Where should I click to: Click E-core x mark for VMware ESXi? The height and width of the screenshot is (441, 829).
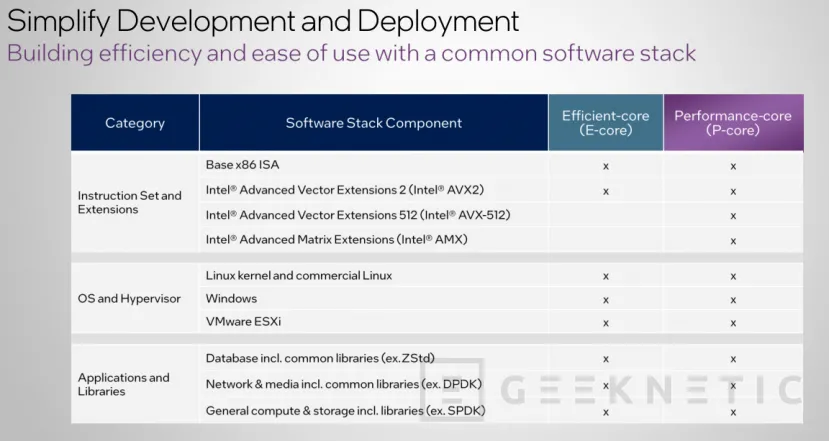[x=606, y=323]
